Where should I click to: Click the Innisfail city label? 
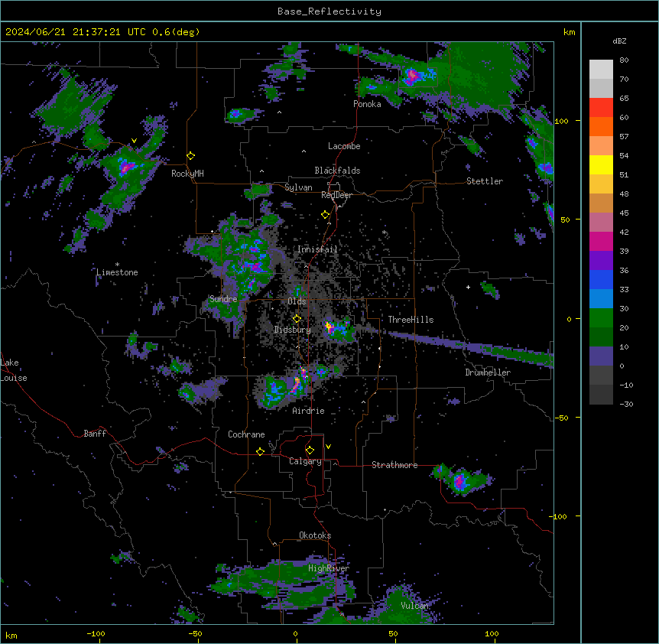tap(317, 249)
